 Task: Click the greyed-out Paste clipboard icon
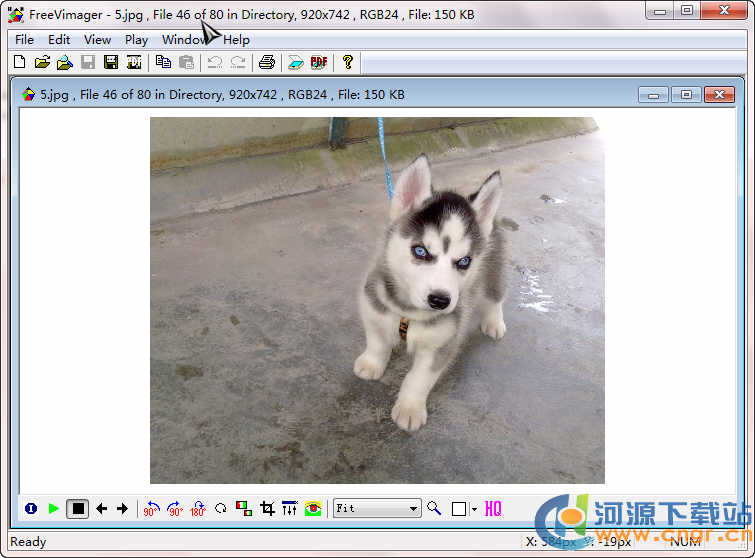click(186, 62)
